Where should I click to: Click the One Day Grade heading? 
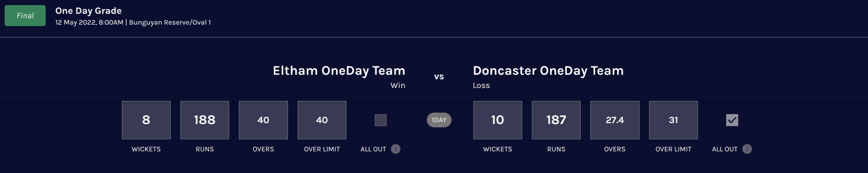88,11
